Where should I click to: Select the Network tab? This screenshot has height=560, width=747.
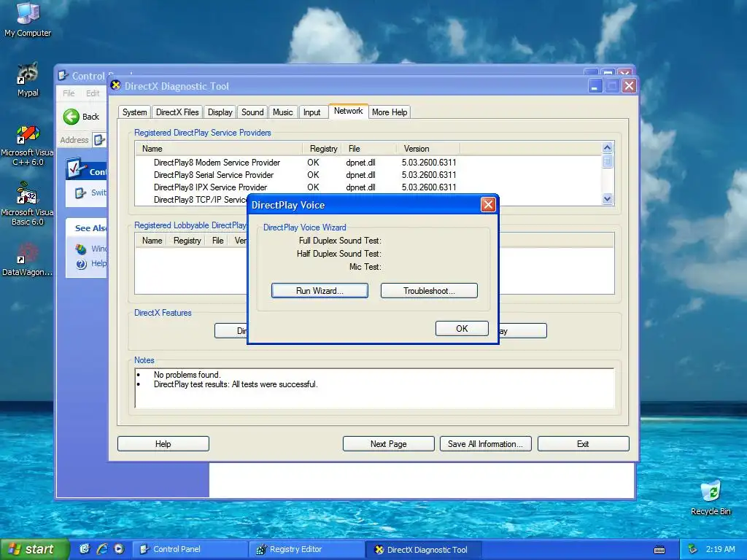[x=348, y=111]
